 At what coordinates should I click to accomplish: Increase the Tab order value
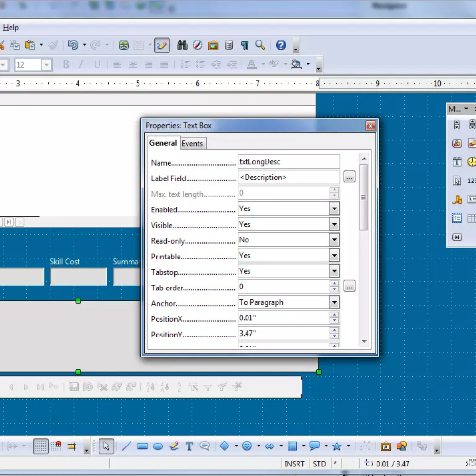(334, 283)
